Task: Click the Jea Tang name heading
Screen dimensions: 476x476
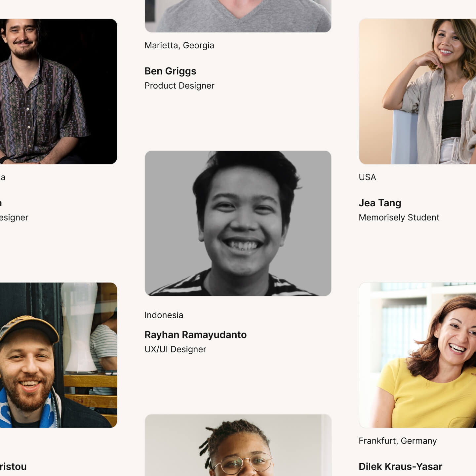Action: (x=380, y=203)
